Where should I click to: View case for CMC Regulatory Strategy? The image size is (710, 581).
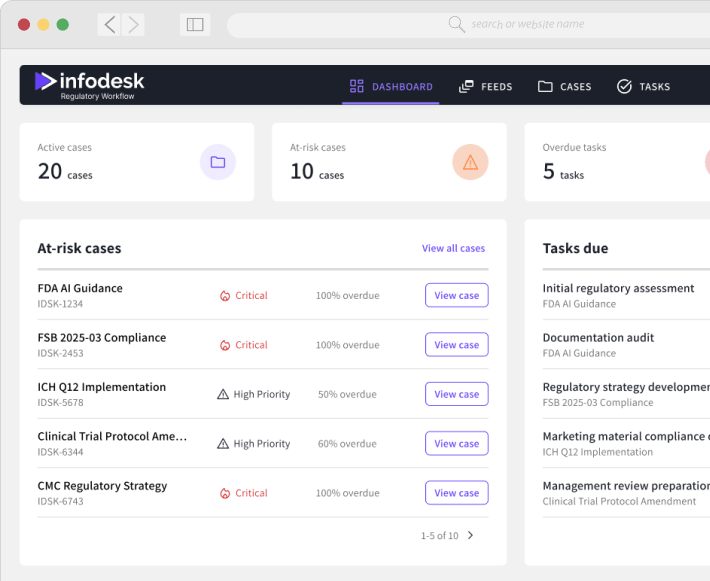pos(456,493)
